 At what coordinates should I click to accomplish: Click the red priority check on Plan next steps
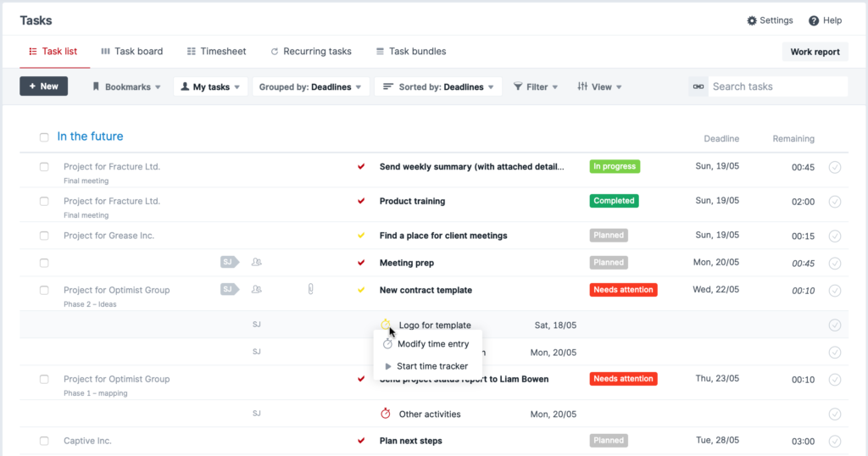(x=361, y=441)
